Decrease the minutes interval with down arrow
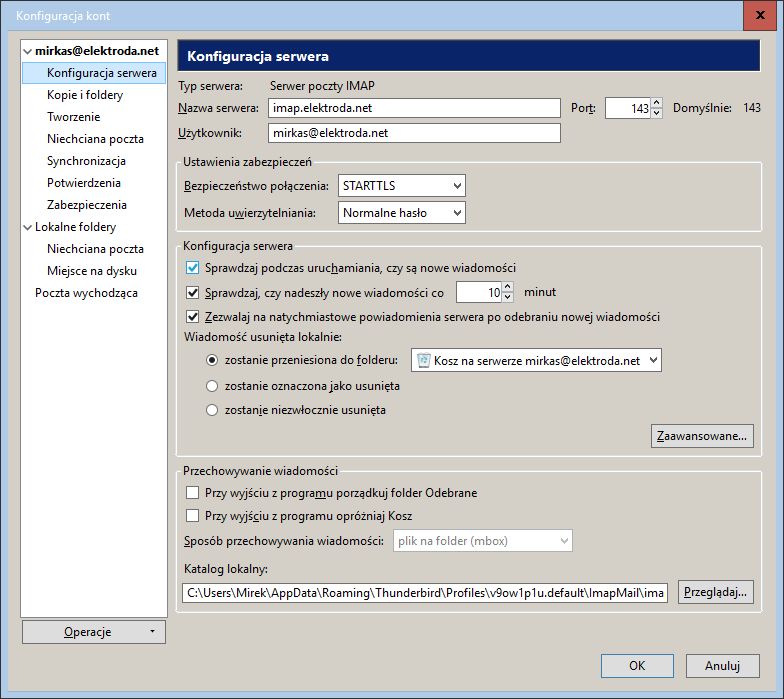This screenshot has height=699, width=784. point(508,298)
